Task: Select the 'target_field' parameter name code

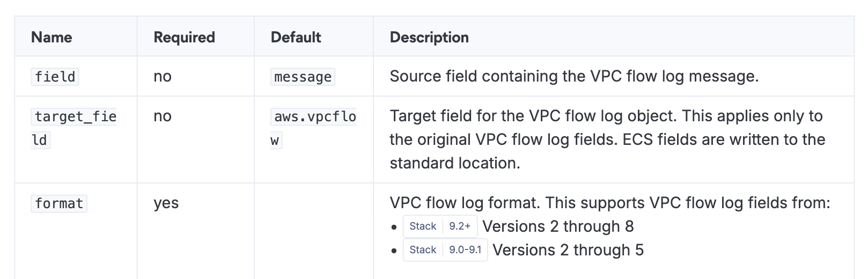Action: [75, 117]
